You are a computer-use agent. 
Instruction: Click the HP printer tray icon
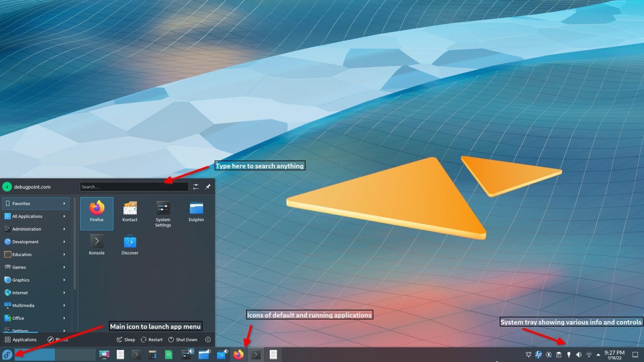point(538,355)
